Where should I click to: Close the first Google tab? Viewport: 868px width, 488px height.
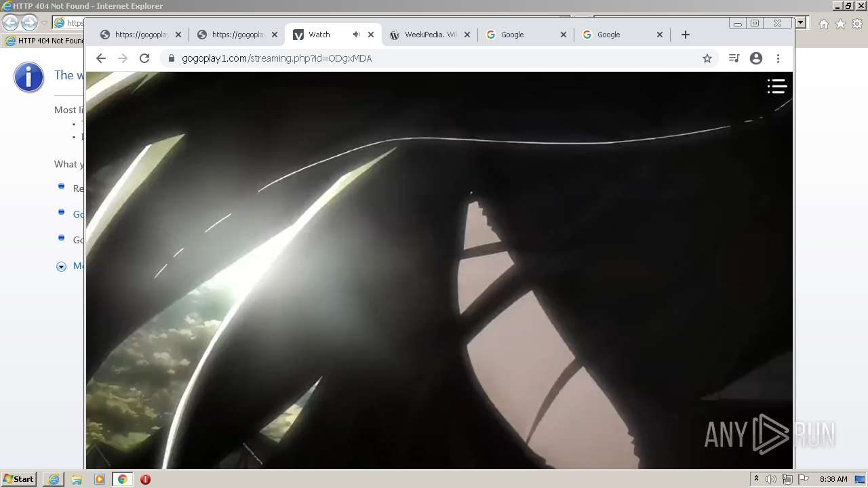564,35
